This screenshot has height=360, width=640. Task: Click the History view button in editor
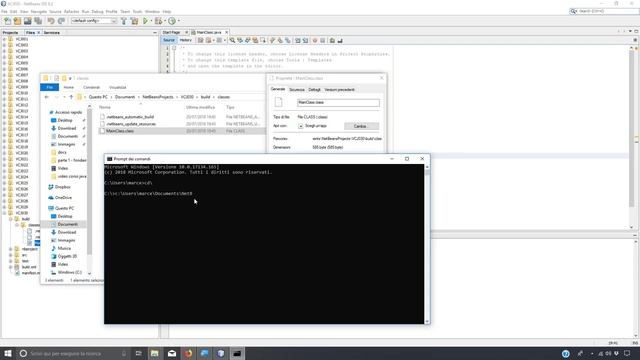tap(185, 40)
